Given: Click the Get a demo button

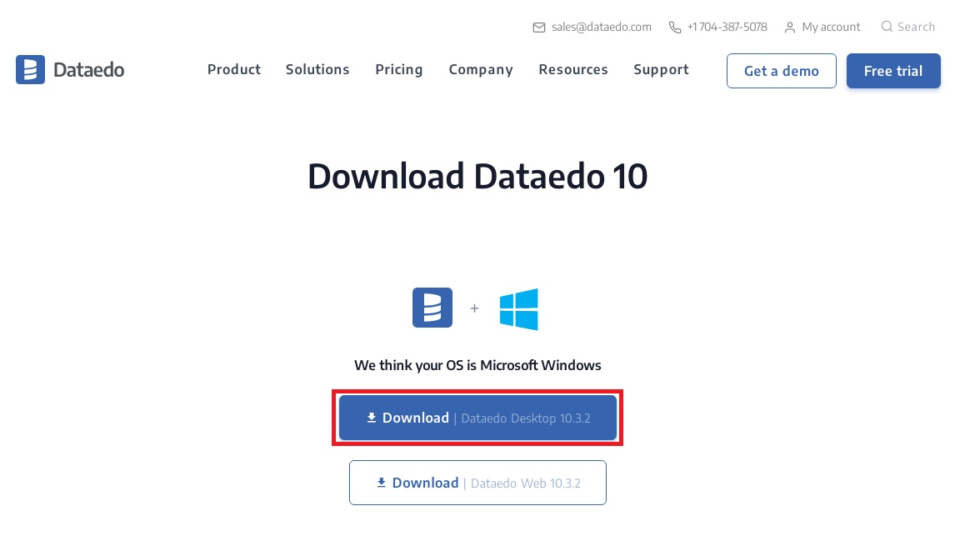Looking at the screenshot, I should point(781,71).
